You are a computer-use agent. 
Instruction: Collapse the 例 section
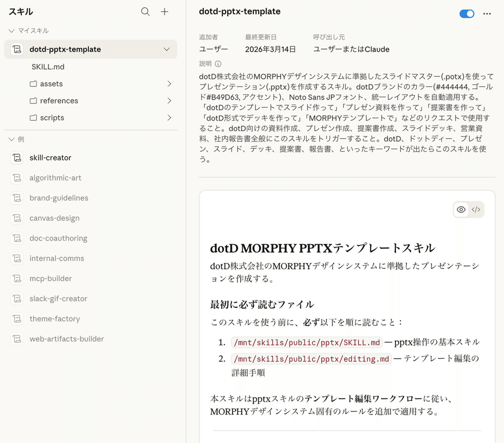(12, 139)
